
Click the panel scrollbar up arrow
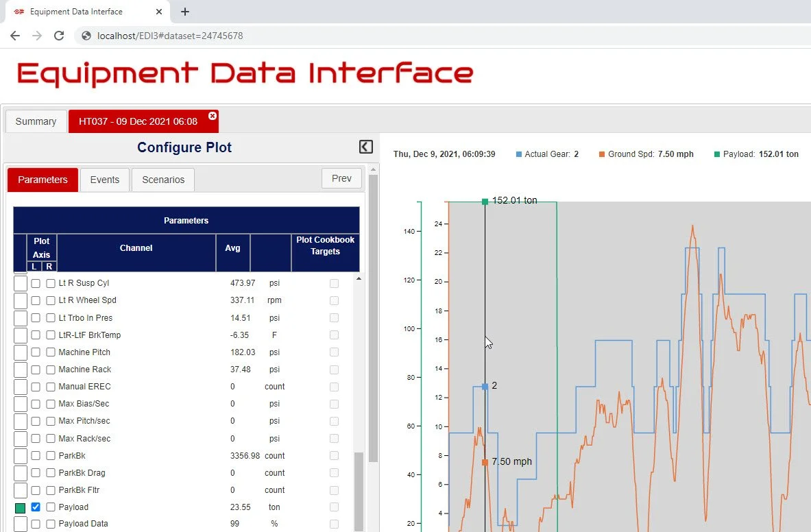pyautogui.click(x=373, y=169)
